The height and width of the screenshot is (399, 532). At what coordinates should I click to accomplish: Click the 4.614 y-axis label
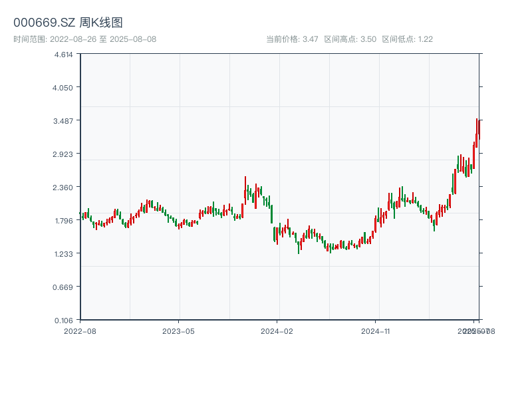pyautogui.click(x=63, y=55)
